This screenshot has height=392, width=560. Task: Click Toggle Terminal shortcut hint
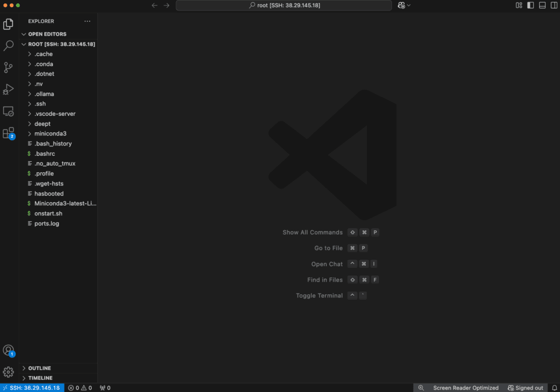click(x=331, y=296)
